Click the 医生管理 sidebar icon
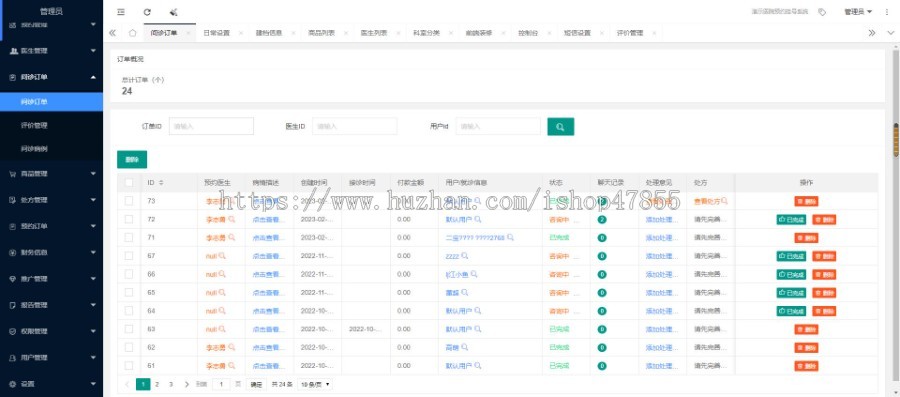The width and height of the screenshot is (900, 397). tap(14, 50)
